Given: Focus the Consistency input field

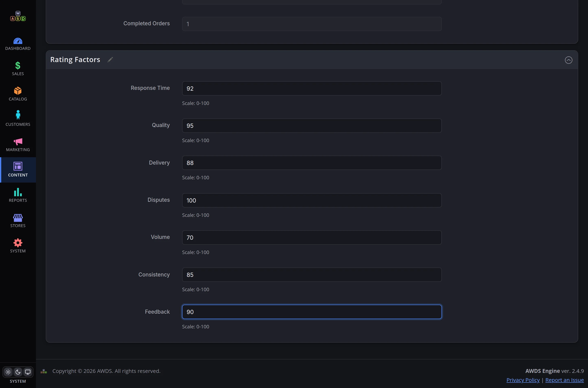Looking at the screenshot, I should [x=312, y=275].
